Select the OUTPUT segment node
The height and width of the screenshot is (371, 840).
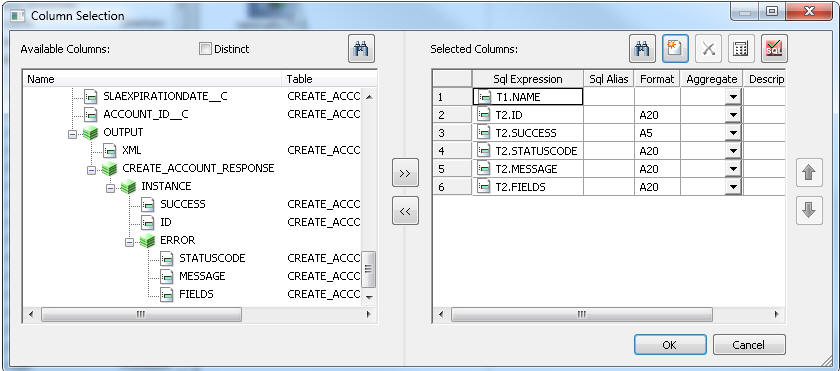click(x=123, y=132)
